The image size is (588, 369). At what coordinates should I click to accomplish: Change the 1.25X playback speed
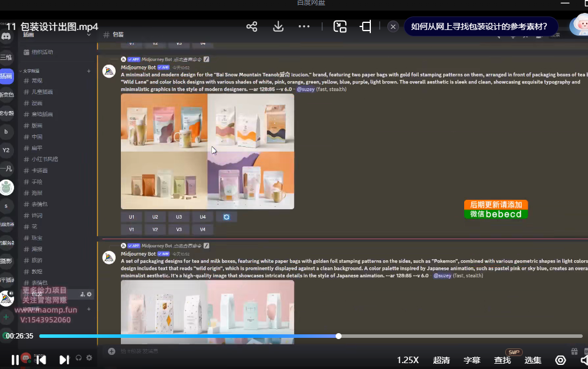(408, 360)
